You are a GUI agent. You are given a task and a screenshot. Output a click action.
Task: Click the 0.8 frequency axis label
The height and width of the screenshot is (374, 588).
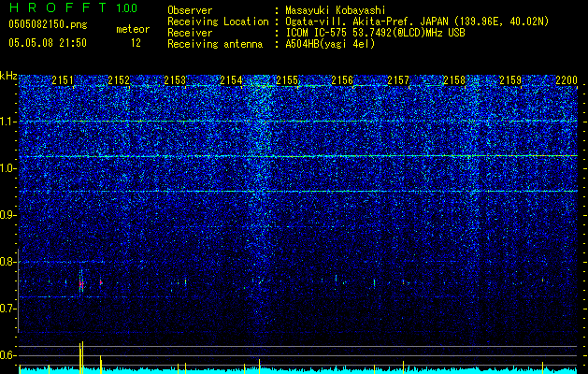coord(7,262)
